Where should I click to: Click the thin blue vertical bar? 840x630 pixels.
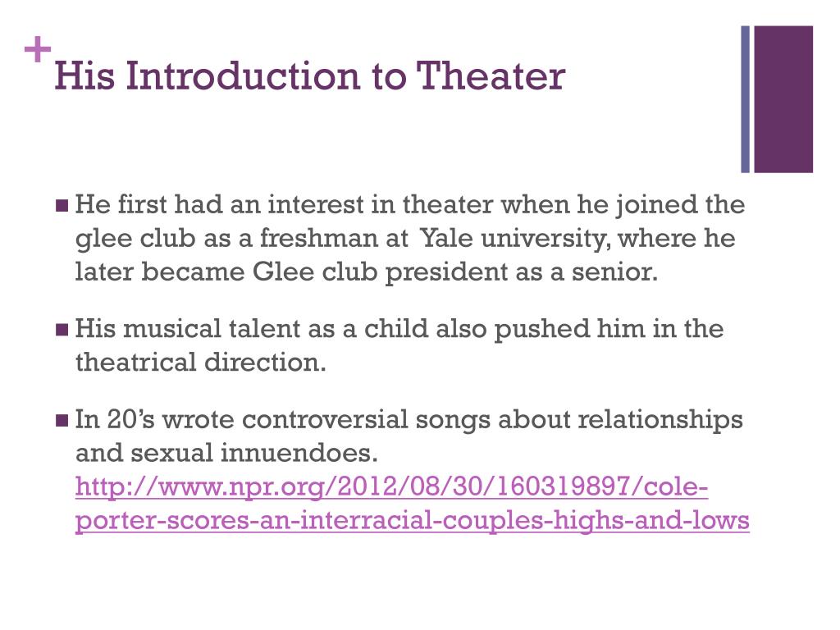[x=745, y=99]
